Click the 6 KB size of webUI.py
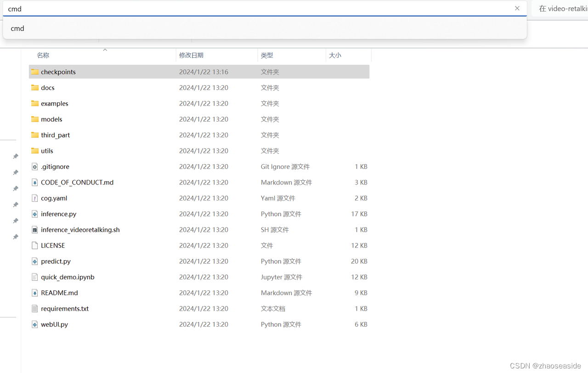588x373 pixels. point(361,324)
